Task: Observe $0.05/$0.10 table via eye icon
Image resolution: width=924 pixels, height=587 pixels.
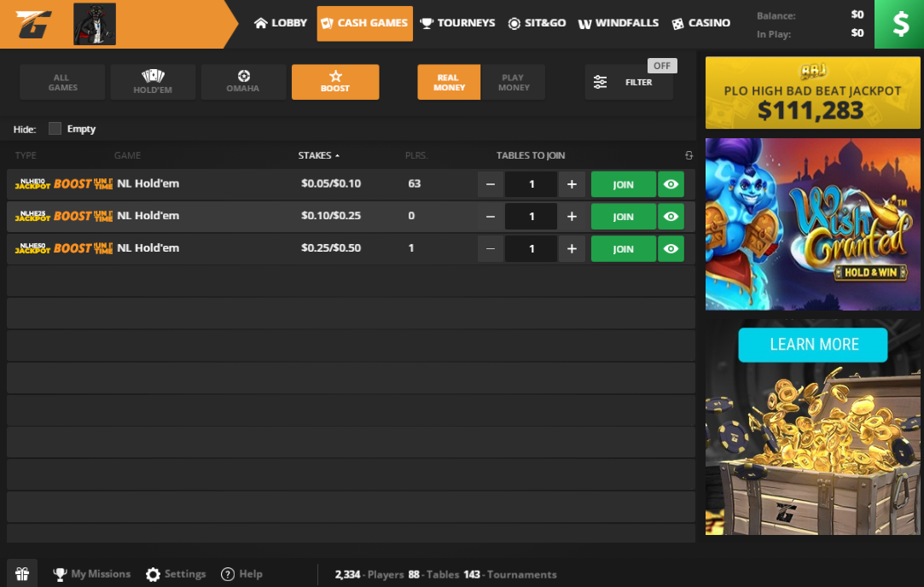Action: (x=671, y=184)
